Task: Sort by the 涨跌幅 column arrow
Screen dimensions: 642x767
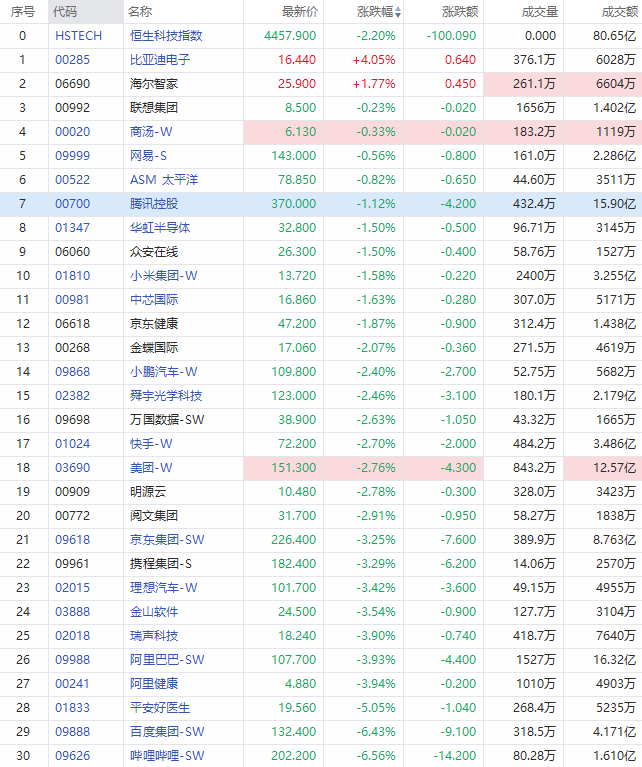Action: pyautogui.click(x=398, y=12)
